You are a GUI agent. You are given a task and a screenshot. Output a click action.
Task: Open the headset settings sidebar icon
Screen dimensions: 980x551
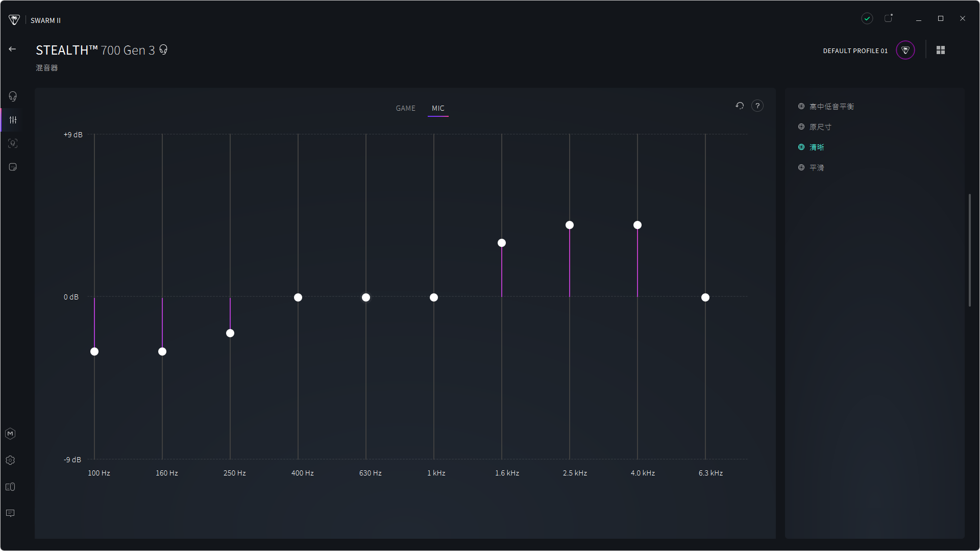pos(13,96)
